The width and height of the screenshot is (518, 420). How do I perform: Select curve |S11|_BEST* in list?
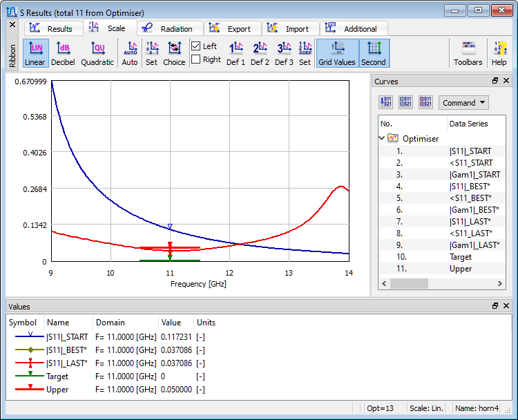point(442,187)
